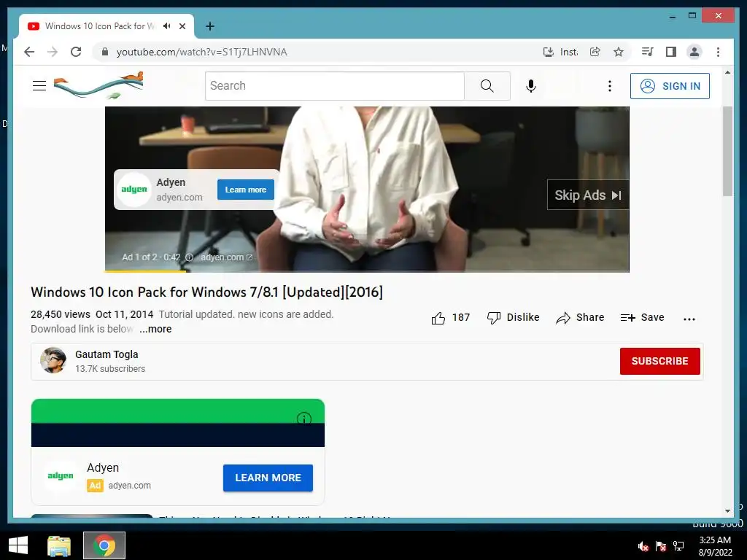Click into the YouTube Search field
This screenshot has width=747, height=560.
tap(334, 86)
